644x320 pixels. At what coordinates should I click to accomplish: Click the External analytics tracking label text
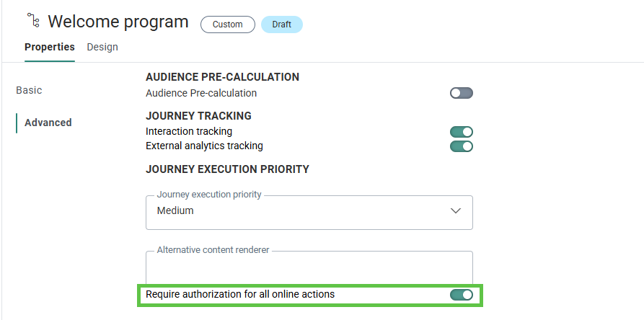(x=204, y=146)
